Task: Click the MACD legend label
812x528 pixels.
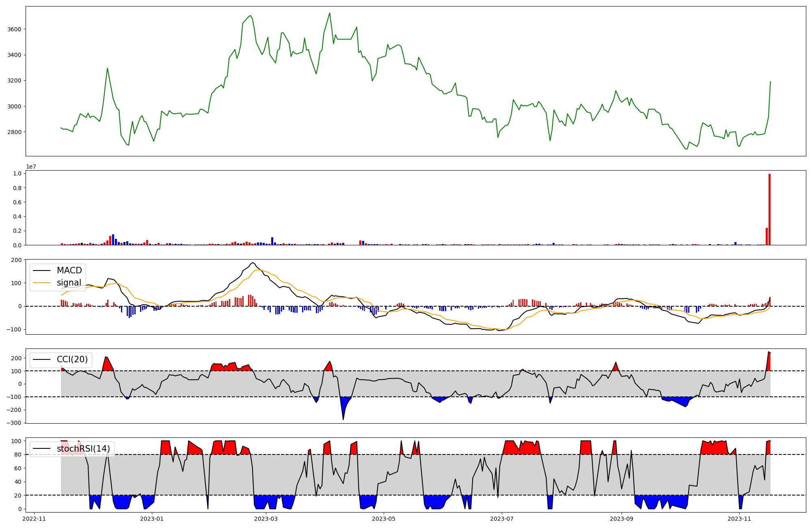Action: [x=69, y=270]
